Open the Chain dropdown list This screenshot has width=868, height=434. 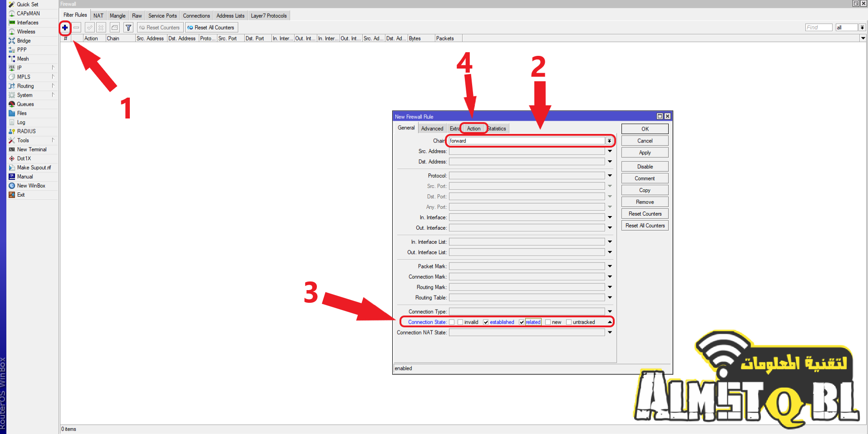click(x=609, y=141)
